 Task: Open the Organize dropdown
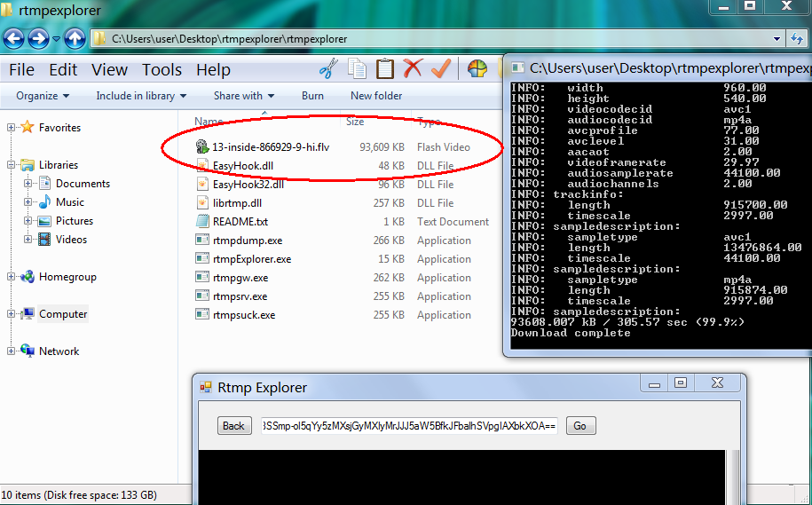[43, 96]
